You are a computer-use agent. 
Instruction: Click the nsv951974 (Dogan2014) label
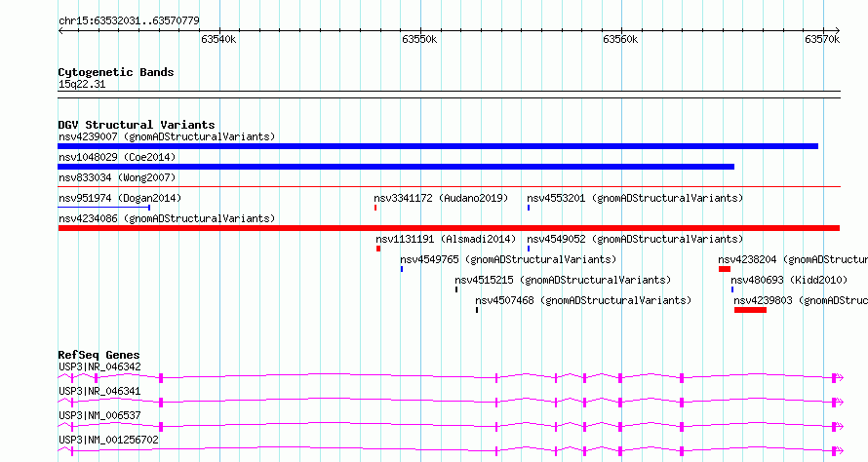pos(120,198)
